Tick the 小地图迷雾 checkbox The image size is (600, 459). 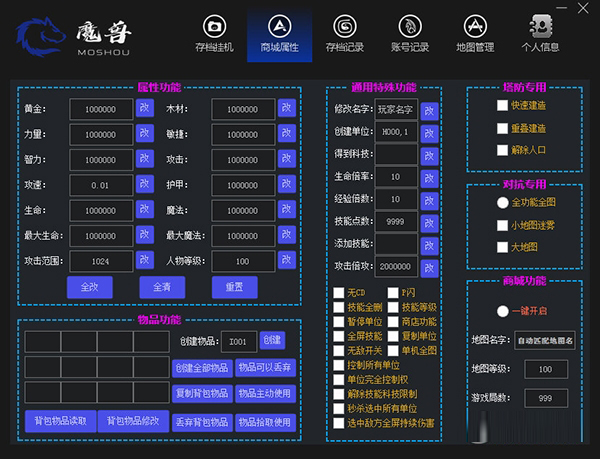coord(502,226)
